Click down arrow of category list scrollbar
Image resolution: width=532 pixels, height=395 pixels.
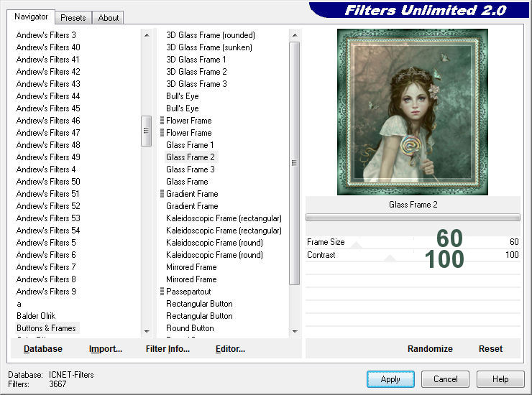(147, 331)
